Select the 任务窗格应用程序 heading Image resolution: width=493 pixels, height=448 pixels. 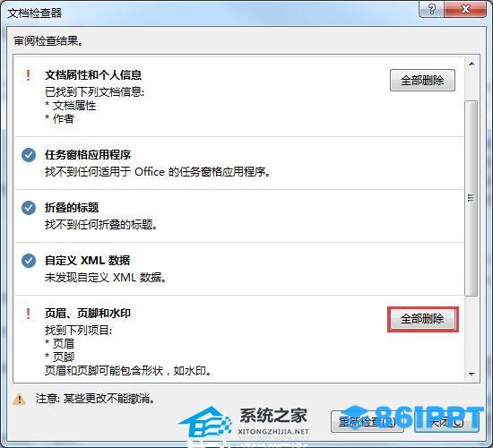coord(88,155)
